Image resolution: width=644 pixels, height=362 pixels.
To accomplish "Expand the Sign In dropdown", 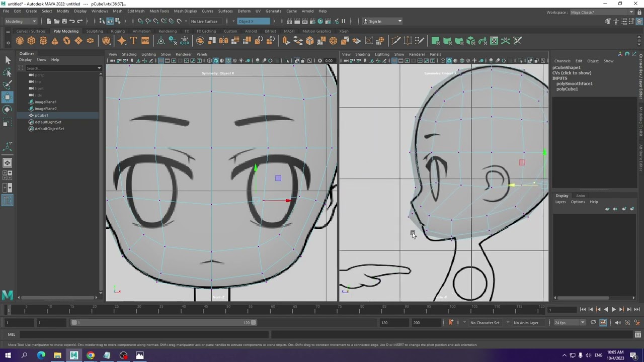I will click(x=400, y=21).
